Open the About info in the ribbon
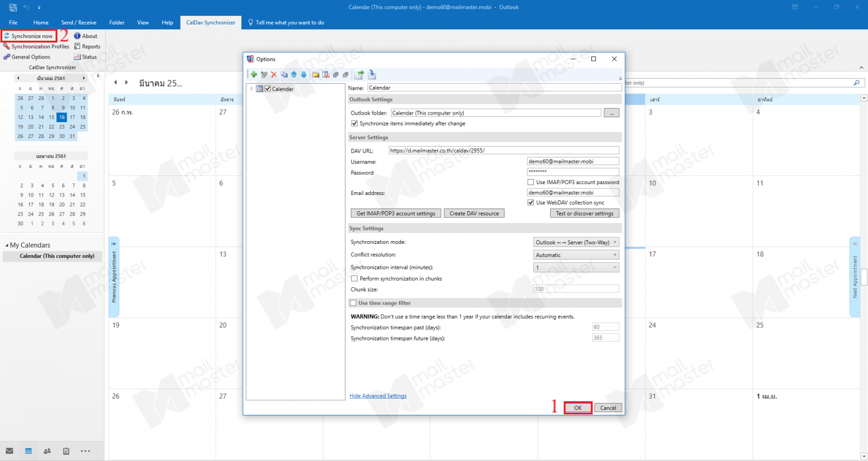The height and width of the screenshot is (461, 868). [x=86, y=36]
